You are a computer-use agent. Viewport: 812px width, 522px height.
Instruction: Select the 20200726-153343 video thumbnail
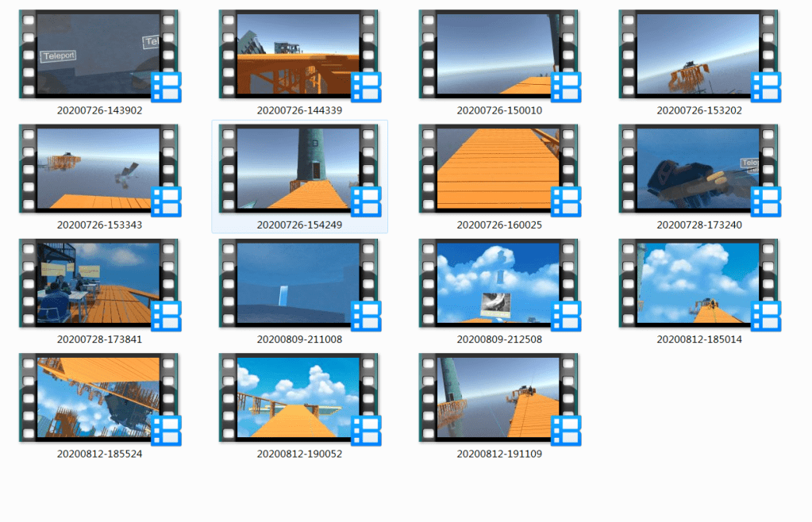click(99, 169)
